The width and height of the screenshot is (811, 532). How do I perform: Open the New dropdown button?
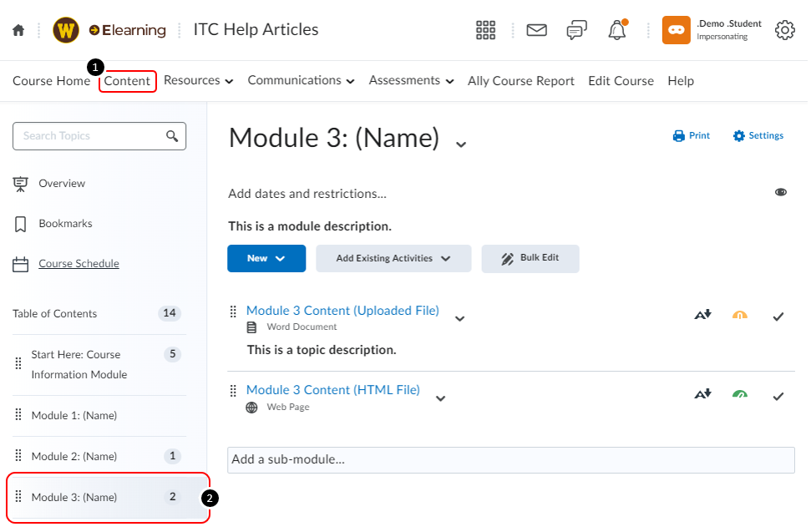(266, 259)
